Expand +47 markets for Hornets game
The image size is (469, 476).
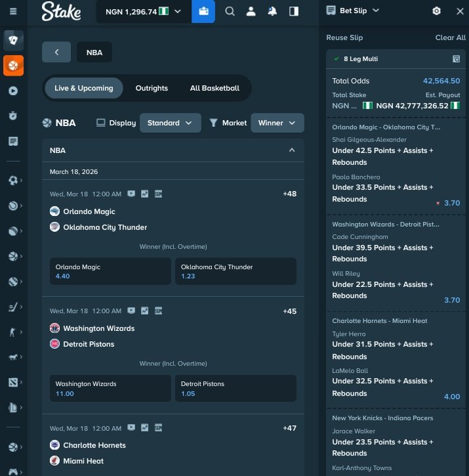coord(290,428)
